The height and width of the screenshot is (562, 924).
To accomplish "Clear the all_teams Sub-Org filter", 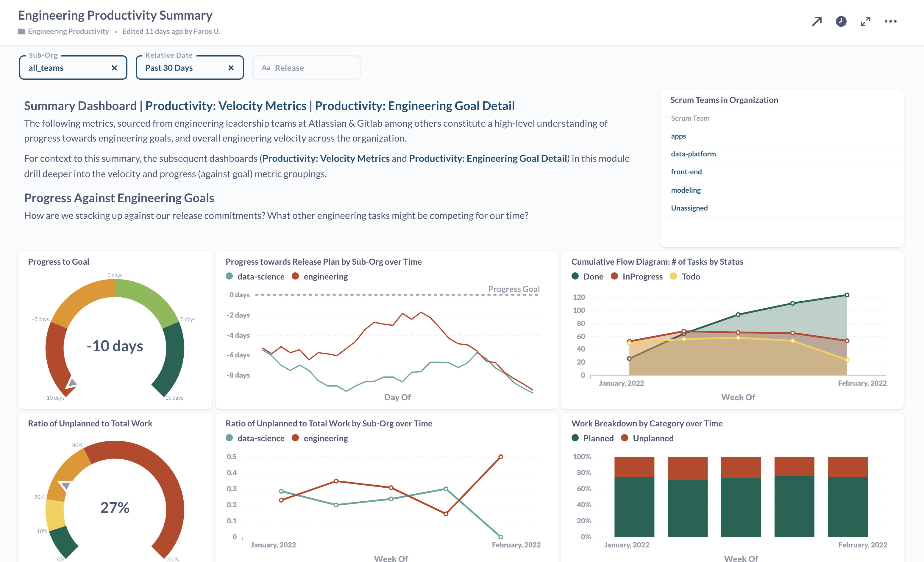I will coord(114,68).
